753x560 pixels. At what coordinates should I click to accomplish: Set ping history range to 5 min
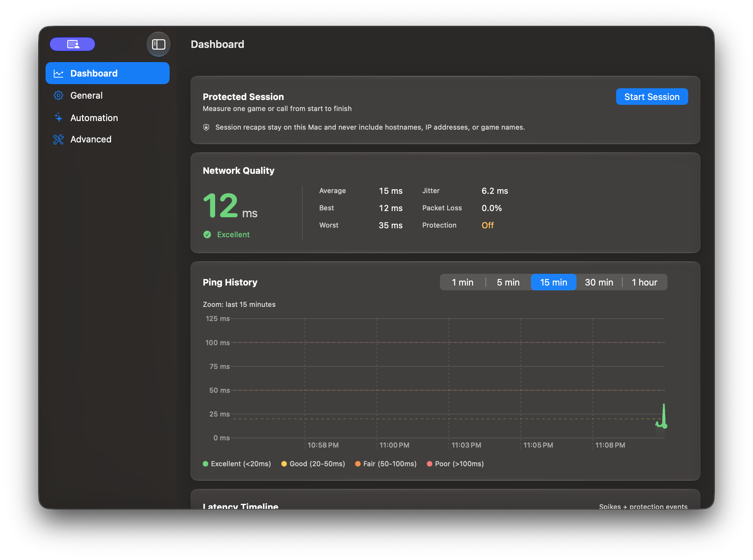point(508,282)
